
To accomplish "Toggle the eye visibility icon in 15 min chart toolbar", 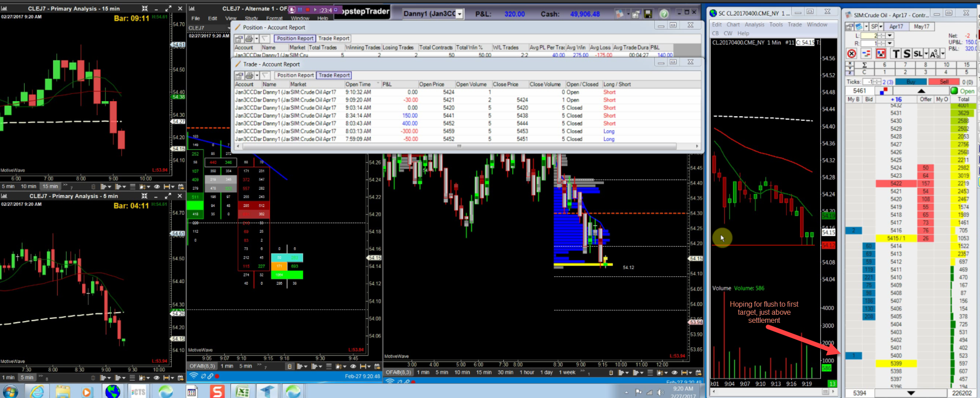I will 157,186.
